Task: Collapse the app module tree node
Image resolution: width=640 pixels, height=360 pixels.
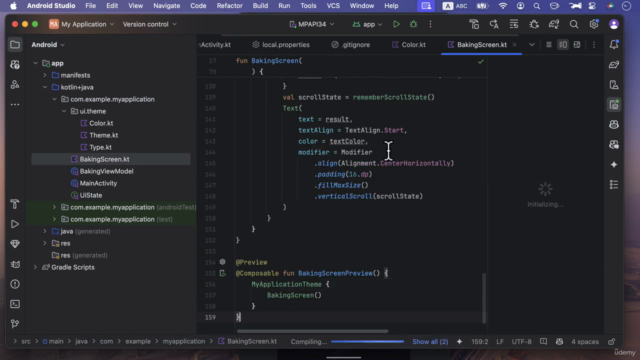Action: [x=36, y=63]
